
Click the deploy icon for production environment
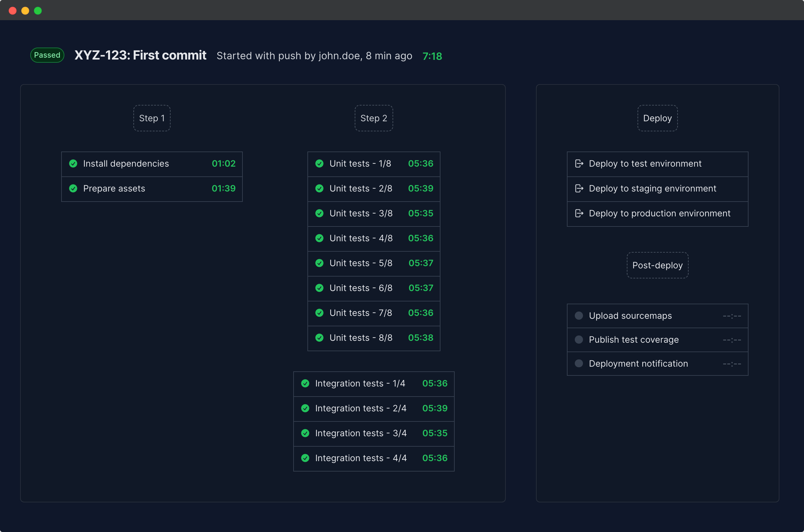pos(579,214)
